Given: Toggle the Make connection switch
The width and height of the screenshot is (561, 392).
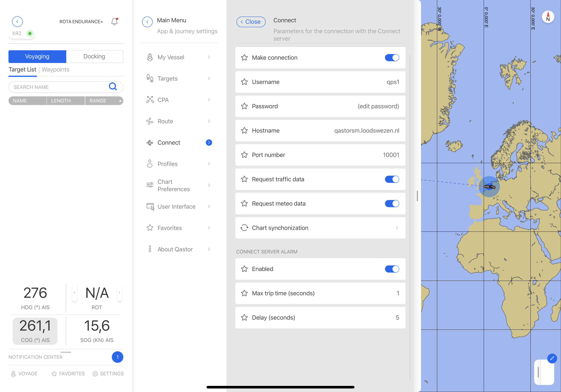Looking at the screenshot, I should [392, 58].
